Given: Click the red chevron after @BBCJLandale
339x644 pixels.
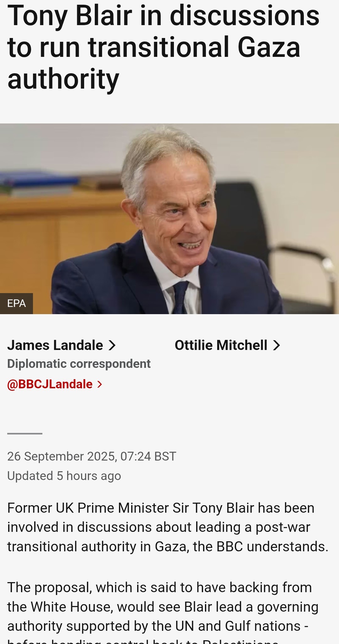Looking at the screenshot, I should click(100, 384).
